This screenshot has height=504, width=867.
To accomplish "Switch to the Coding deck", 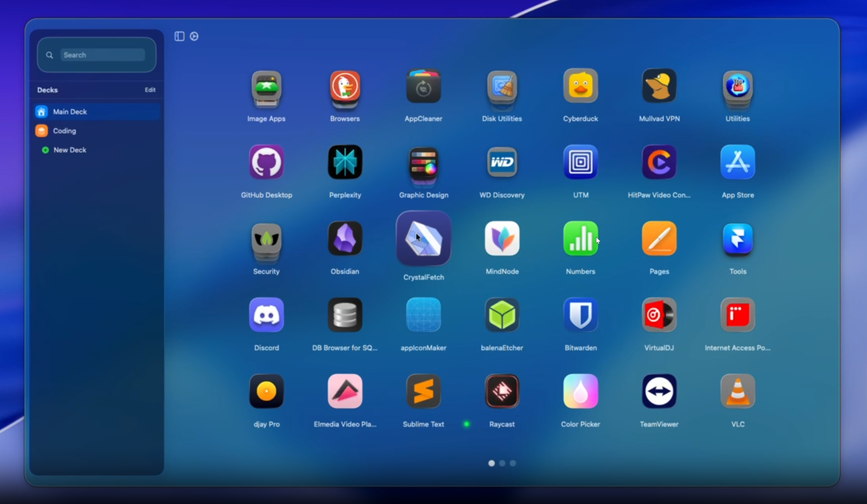I will pyautogui.click(x=64, y=131).
